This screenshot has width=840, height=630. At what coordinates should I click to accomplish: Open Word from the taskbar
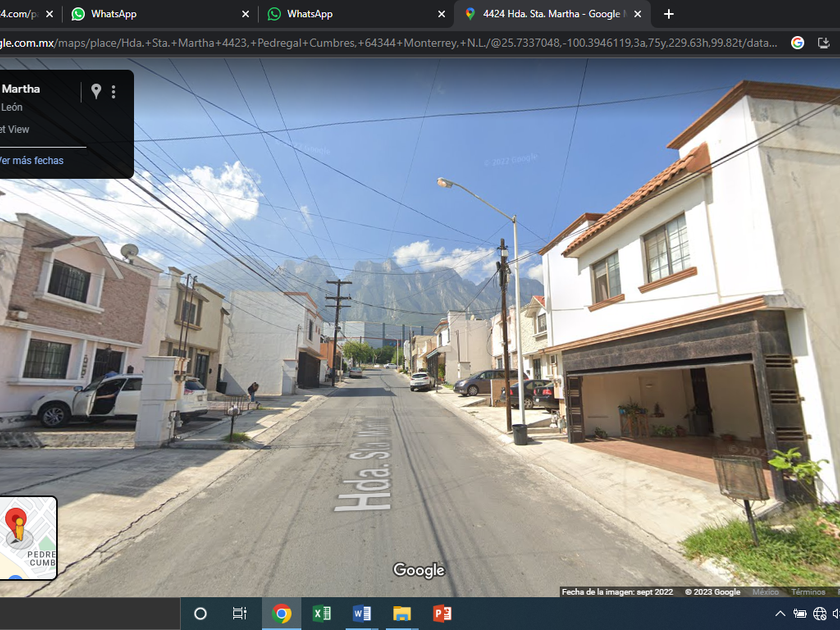coord(362,613)
